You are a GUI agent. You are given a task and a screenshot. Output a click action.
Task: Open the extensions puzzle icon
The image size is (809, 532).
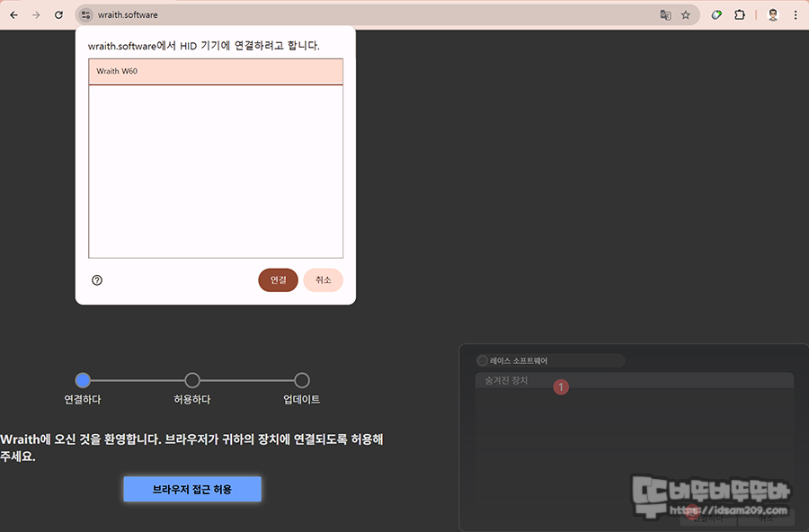tap(740, 15)
